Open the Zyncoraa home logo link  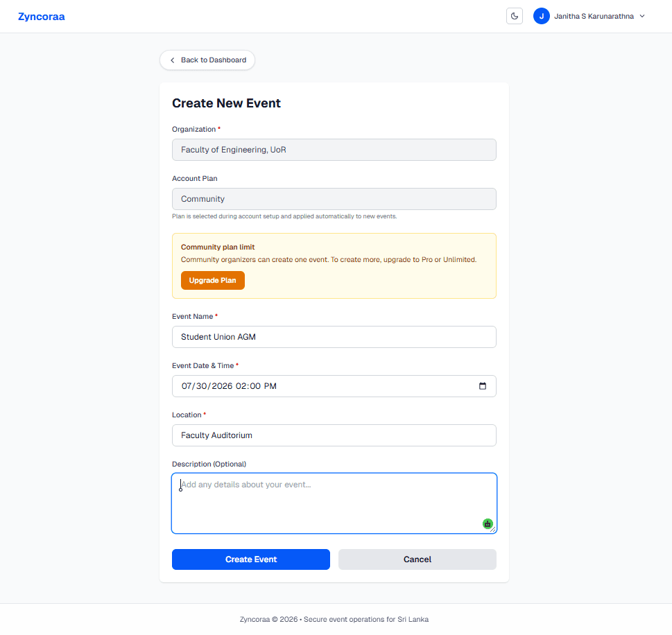click(x=41, y=16)
